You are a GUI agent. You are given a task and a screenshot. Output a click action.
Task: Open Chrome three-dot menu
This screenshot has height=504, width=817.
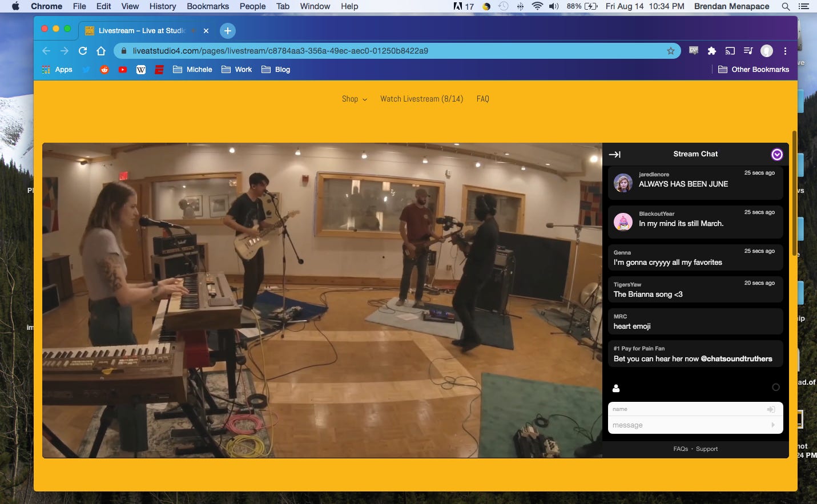tap(786, 51)
